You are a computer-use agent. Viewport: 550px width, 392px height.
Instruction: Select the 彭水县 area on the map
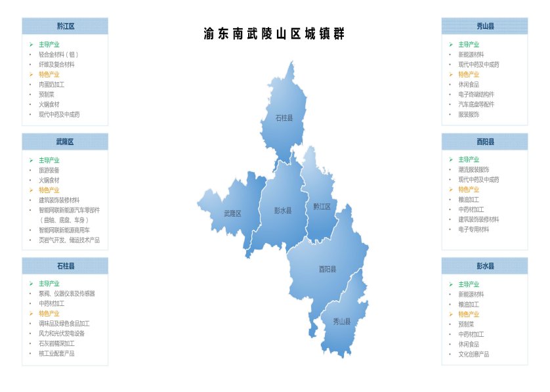[x=283, y=211]
